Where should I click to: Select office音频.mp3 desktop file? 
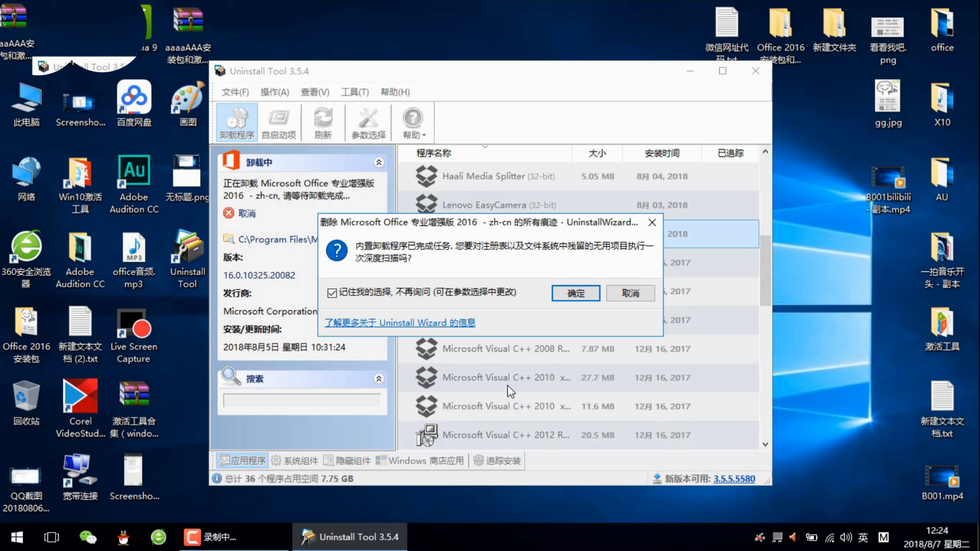click(133, 260)
